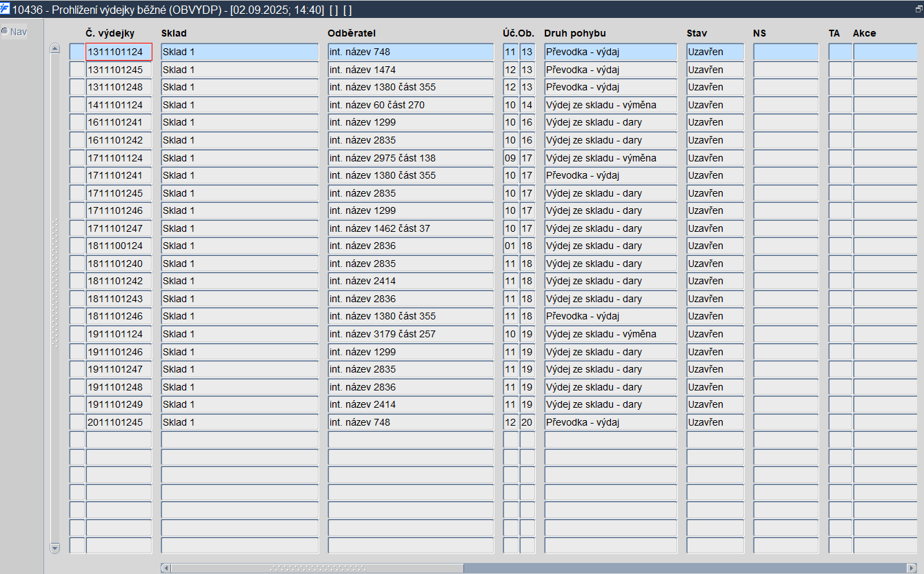
Task: Select issue number 1811100124
Action: click(119, 246)
